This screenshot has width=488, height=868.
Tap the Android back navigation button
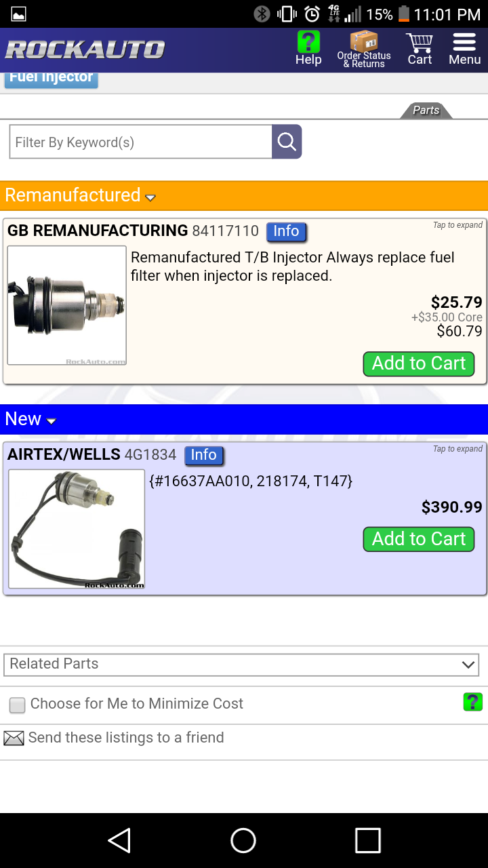(x=120, y=841)
